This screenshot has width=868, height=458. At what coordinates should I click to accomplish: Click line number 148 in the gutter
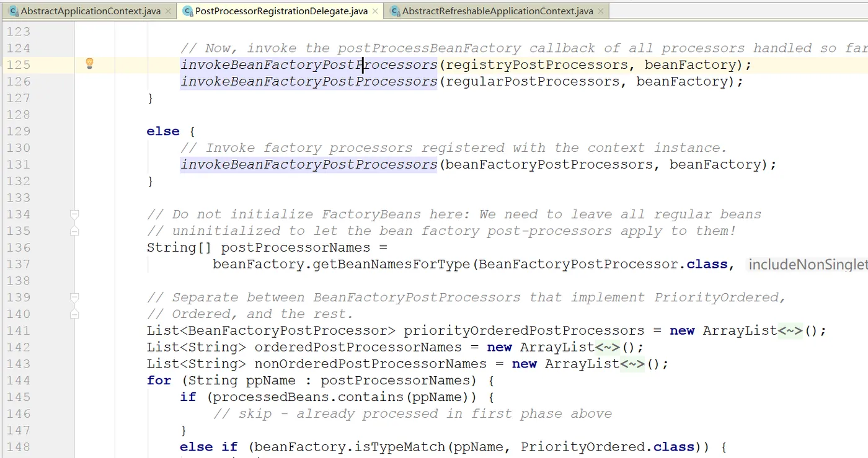click(x=18, y=447)
